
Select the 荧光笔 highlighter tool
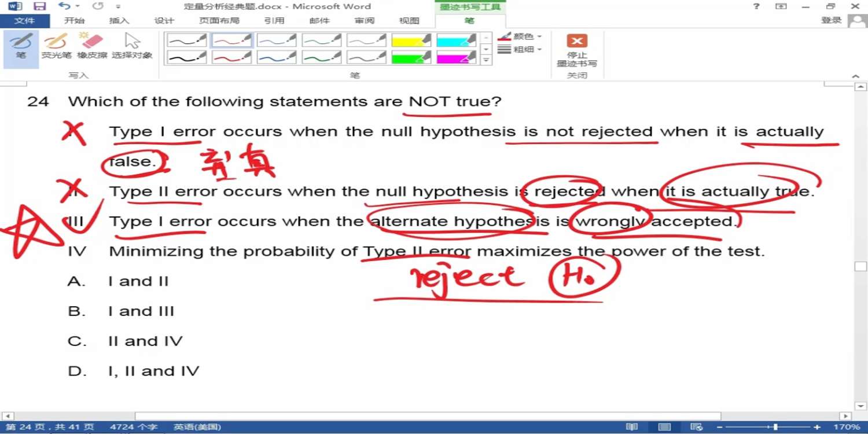click(56, 46)
